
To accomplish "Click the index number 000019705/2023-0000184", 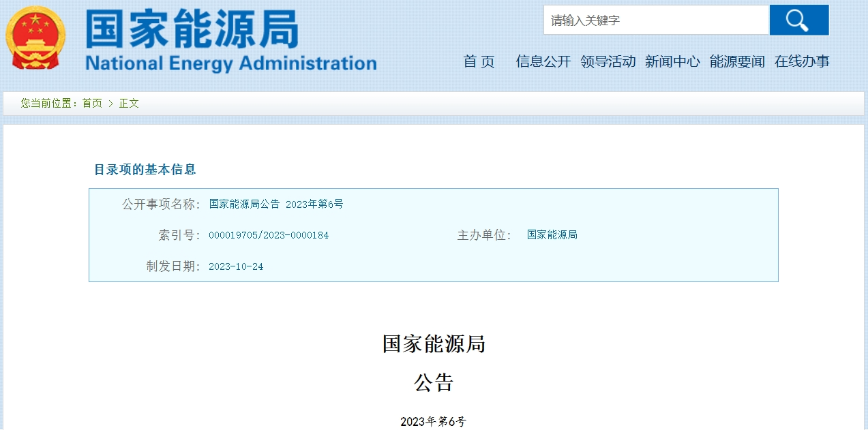I will coord(269,235).
